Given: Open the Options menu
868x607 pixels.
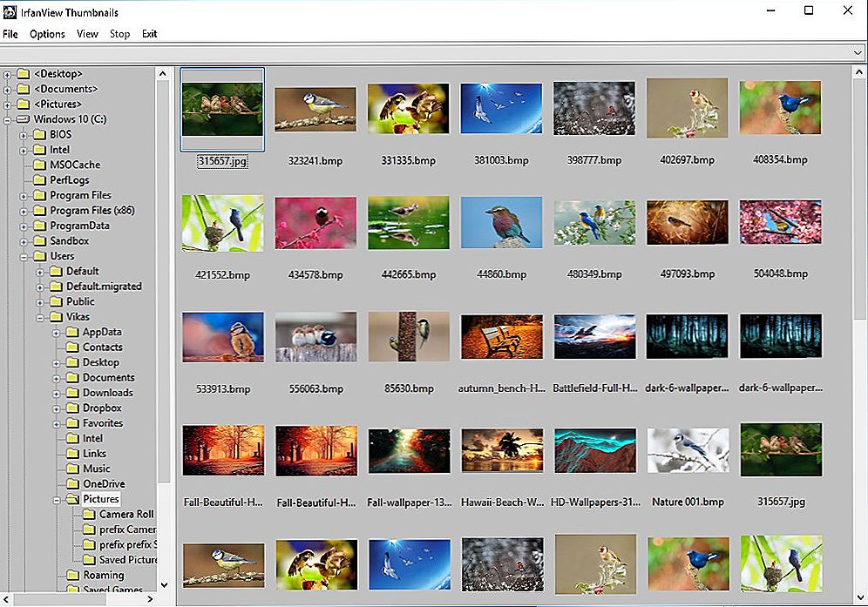Looking at the screenshot, I should point(47,34).
